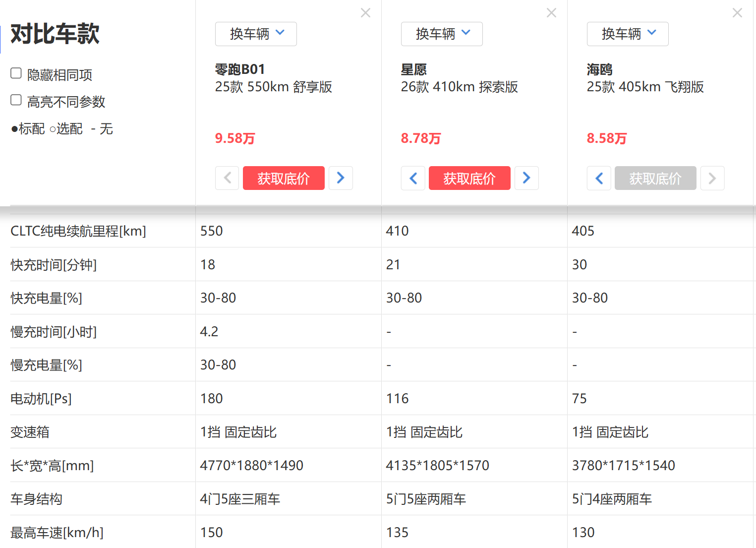Click disabled left arrow under 零跑B01

227,178
